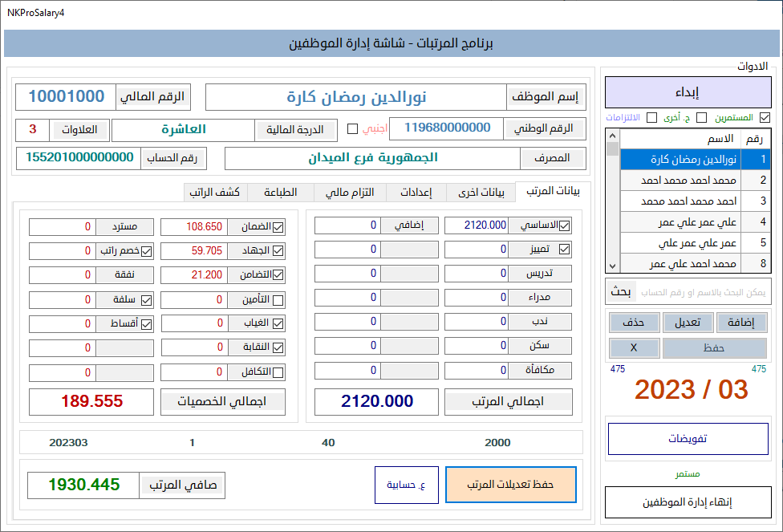The width and height of the screenshot is (783, 532).
Task: Click the المصرف bank name field
Action: tap(372, 158)
